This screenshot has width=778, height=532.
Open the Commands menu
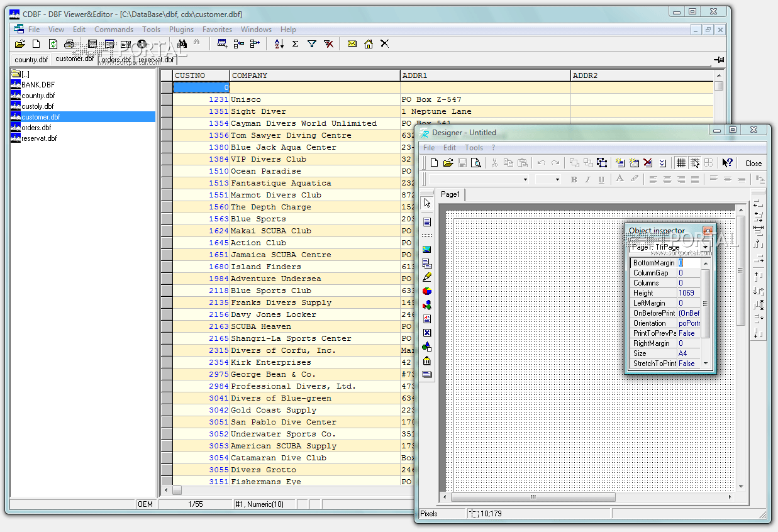coord(114,30)
